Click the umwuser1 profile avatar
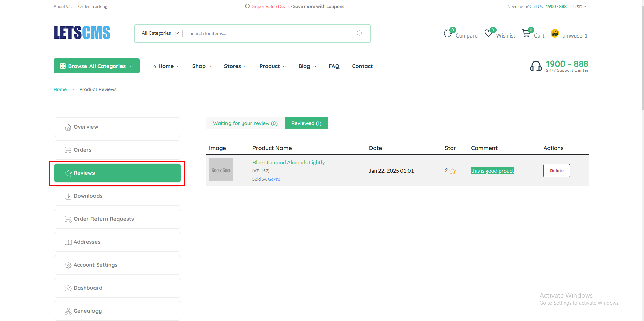Viewport: 644px width, 321px height. 555,33
